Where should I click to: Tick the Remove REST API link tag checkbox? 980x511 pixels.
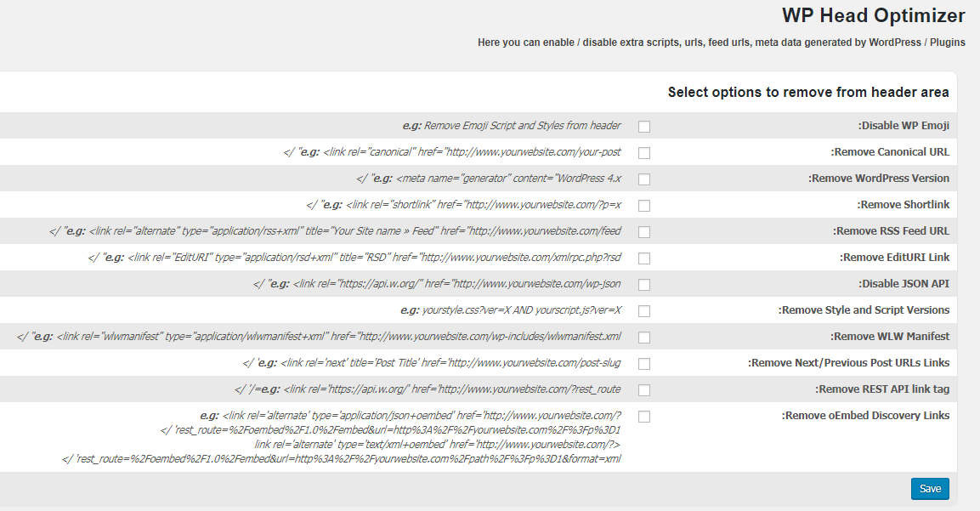pos(644,390)
